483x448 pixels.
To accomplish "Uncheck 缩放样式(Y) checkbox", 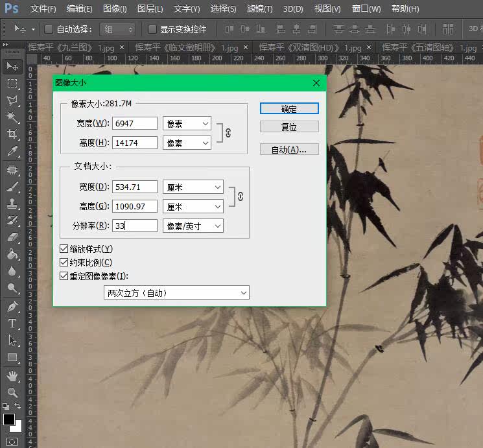I will coord(64,249).
